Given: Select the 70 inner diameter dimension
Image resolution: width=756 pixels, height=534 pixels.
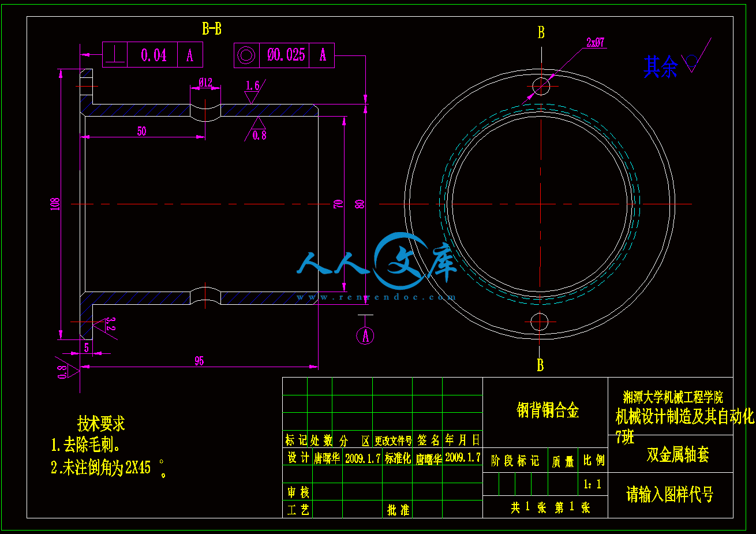Looking at the screenshot, I should pyautogui.click(x=338, y=204).
